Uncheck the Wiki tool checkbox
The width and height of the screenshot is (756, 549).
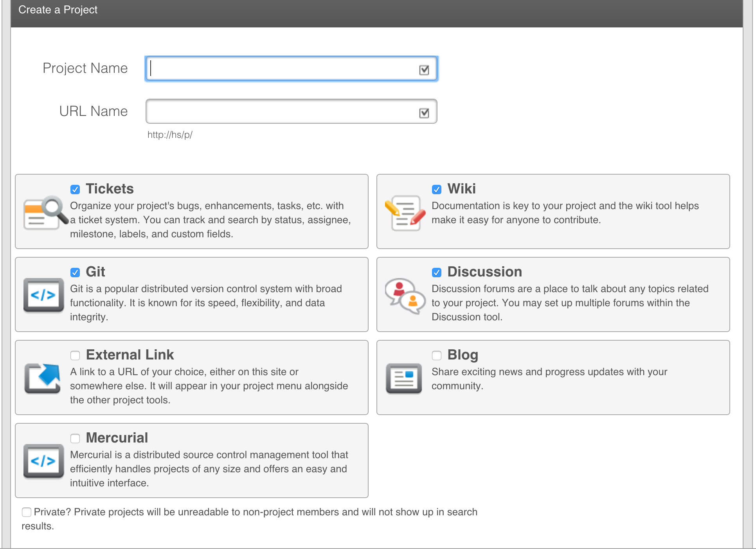tap(437, 190)
